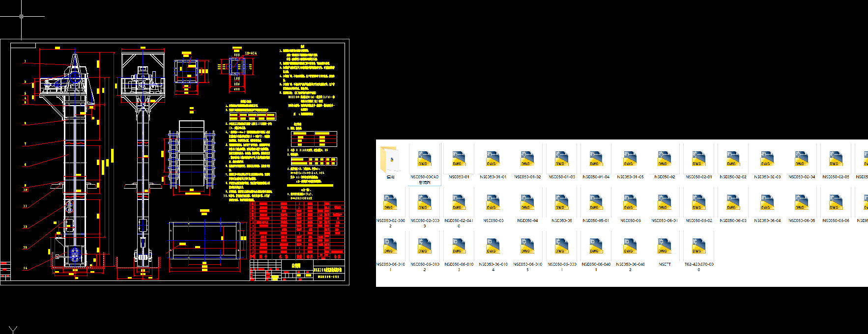The width and height of the screenshot is (868, 334).
Task: Select the NSE050-06-0101 DWG file
Action: (x=391, y=252)
